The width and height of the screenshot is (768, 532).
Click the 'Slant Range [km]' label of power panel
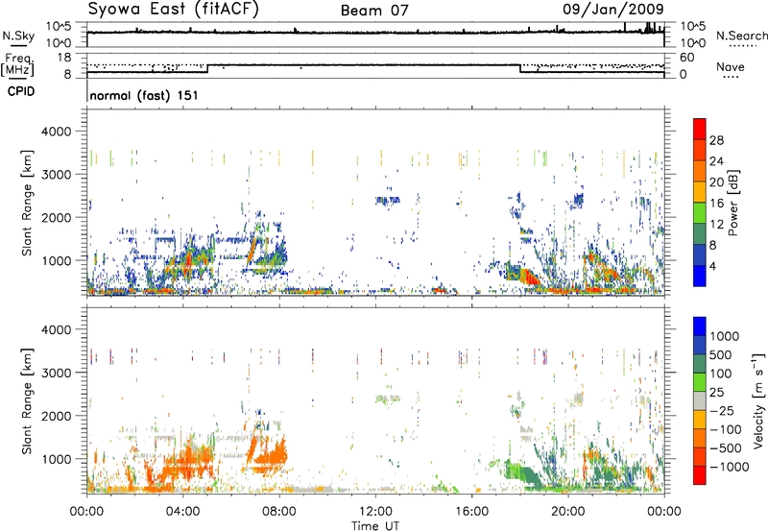(x=27, y=203)
